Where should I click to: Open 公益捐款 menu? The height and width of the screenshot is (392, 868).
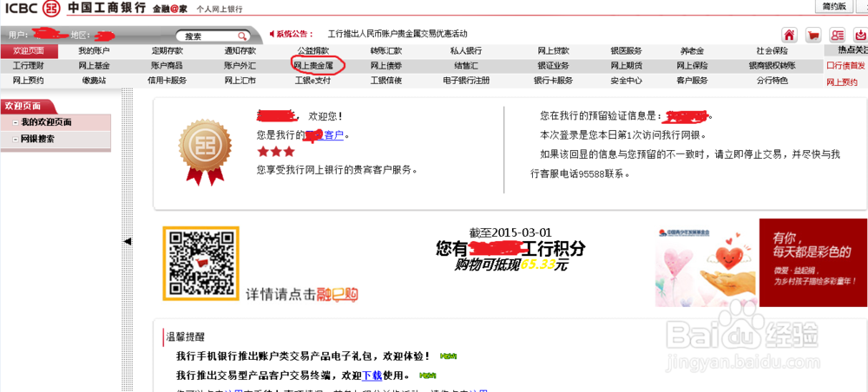(x=313, y=51)
